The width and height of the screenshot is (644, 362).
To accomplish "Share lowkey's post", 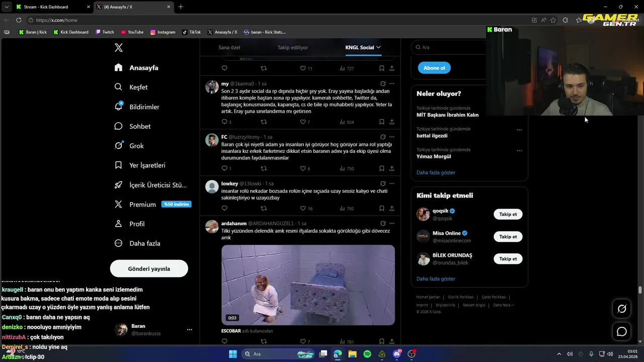I will [392, 208].
